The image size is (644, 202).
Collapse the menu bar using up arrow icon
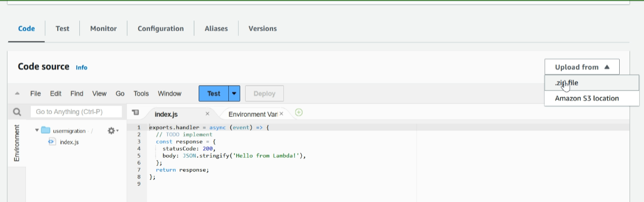pyautogui.click(x=17, y=93)
